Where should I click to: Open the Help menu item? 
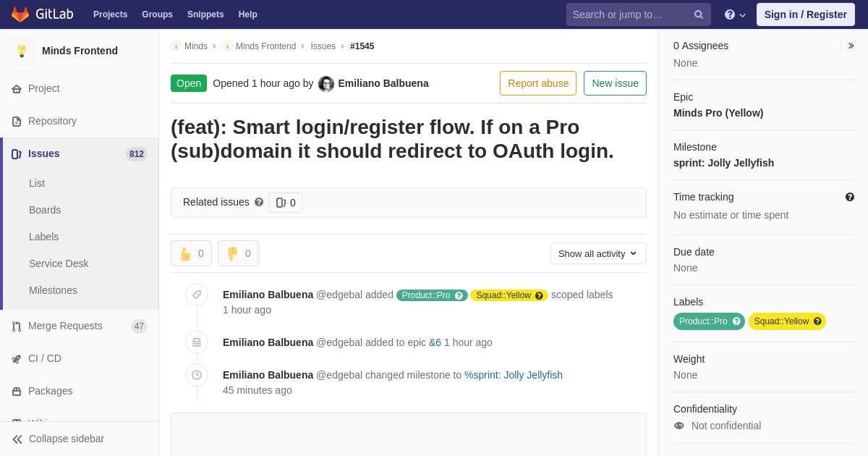click(248, 14)
